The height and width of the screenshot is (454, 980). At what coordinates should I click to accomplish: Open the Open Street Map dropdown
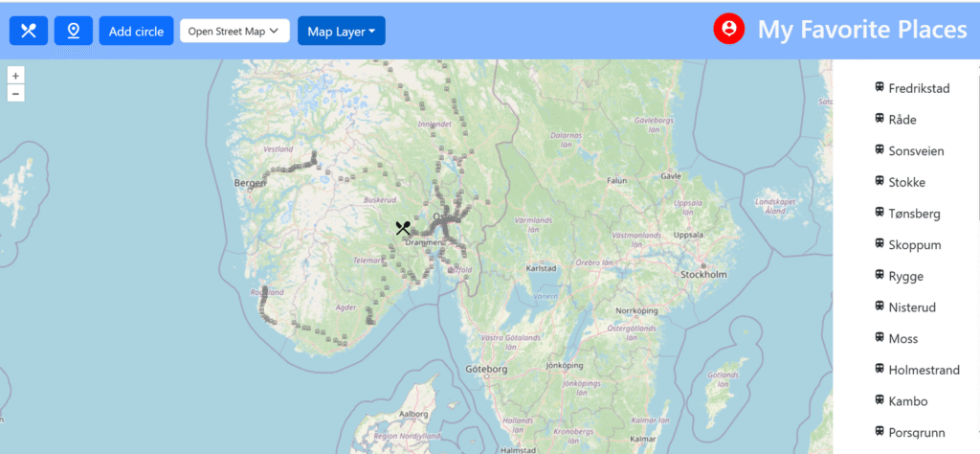tap(234, 31)
